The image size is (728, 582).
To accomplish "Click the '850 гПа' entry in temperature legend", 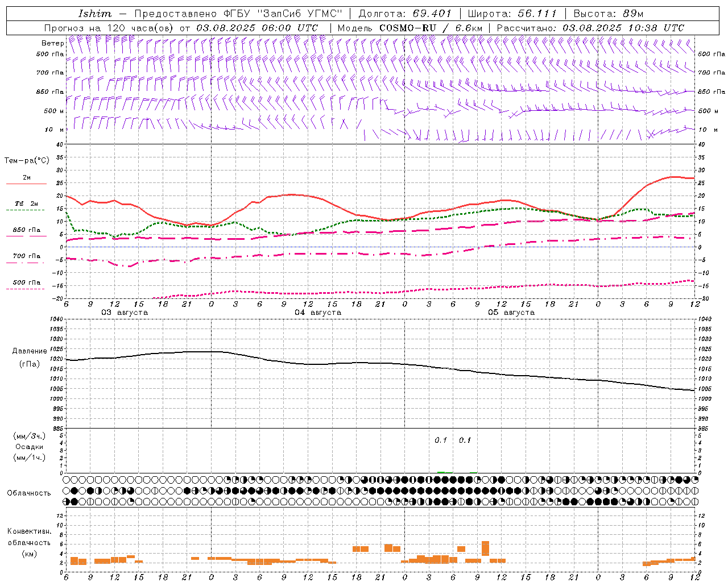I will coord(27,230).
